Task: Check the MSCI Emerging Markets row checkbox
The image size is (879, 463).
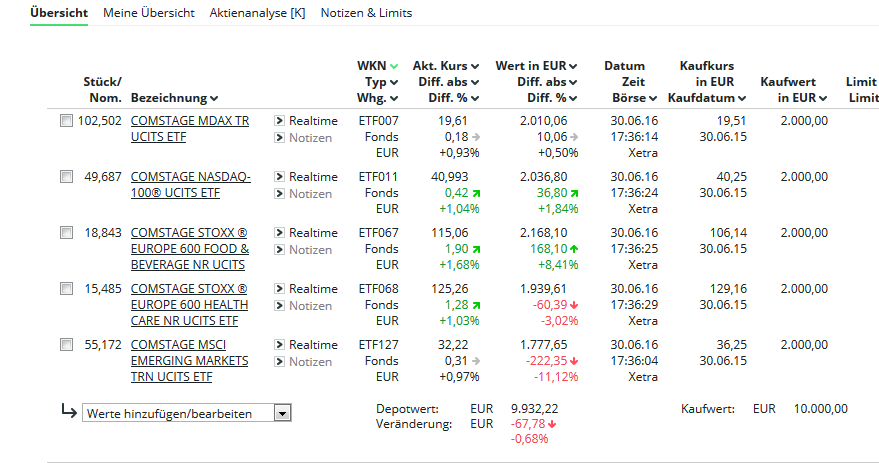Action: pos(66,345)
